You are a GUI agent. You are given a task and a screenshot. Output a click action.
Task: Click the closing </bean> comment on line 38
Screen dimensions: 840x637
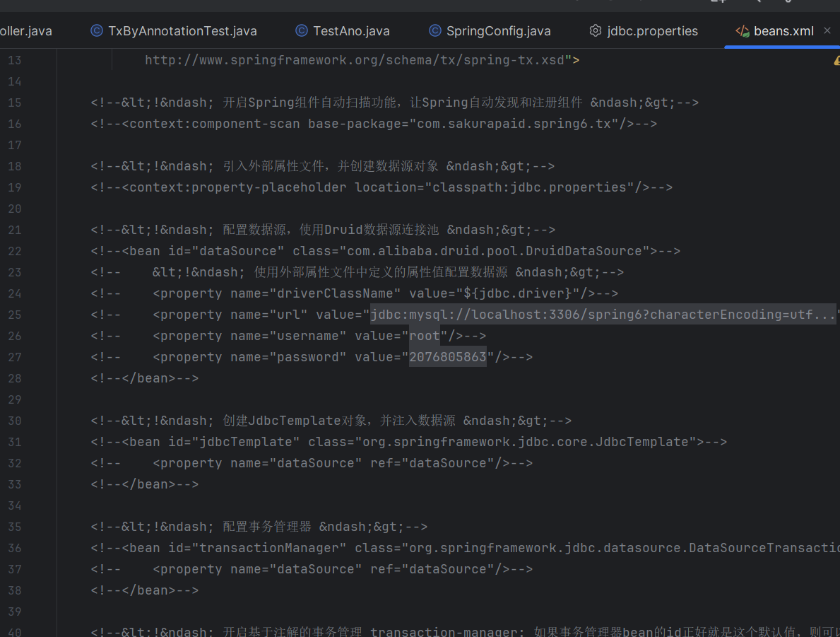[145, 591]
